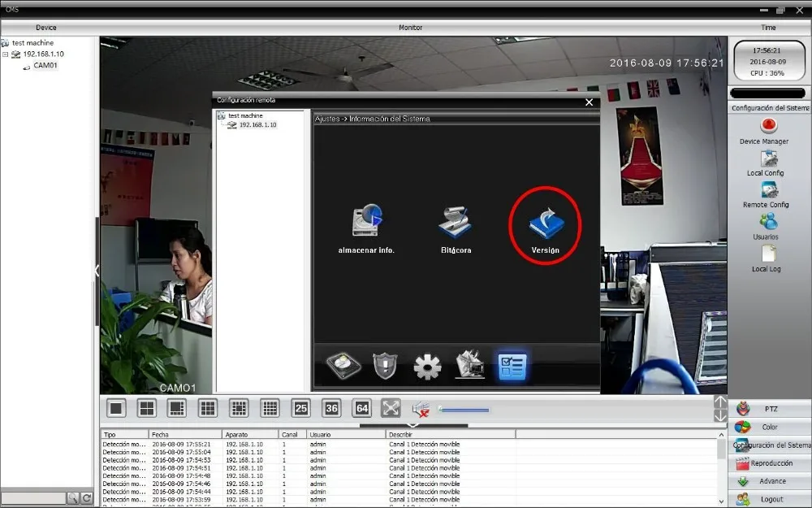Select the shield alarm icon in the dialog toolbar

pyautogui.click(x=385, y=366)
